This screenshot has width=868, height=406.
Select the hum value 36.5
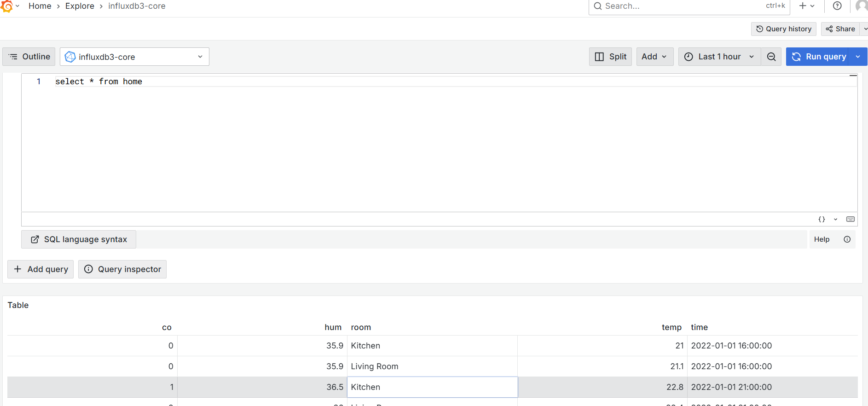pos(262,387)
